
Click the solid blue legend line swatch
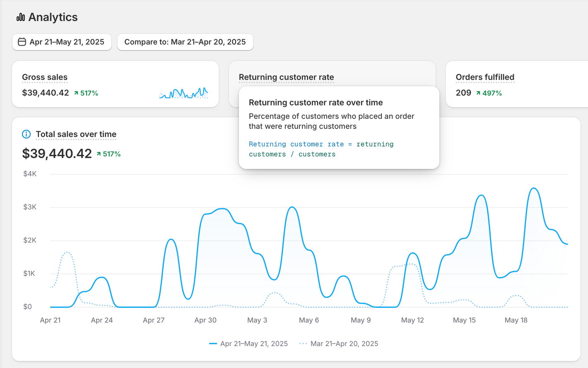point(213,344)
